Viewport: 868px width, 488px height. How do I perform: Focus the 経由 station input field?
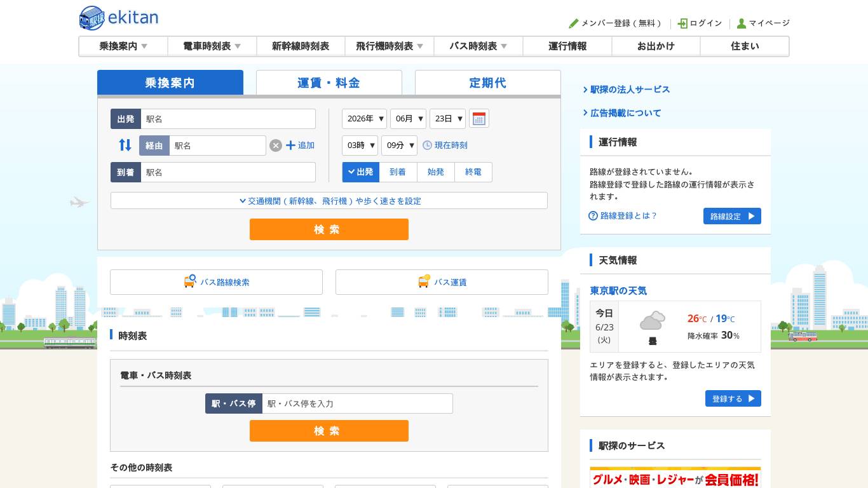click(217, 146)
